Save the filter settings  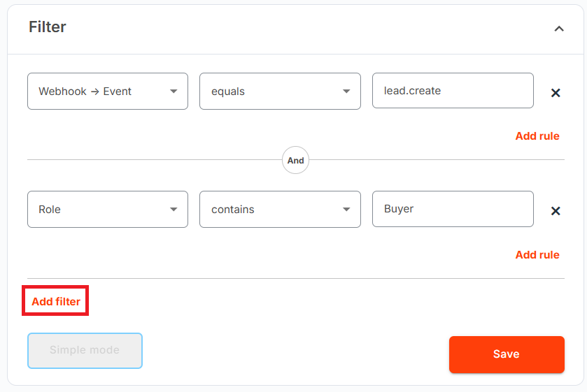click(507, 354)
